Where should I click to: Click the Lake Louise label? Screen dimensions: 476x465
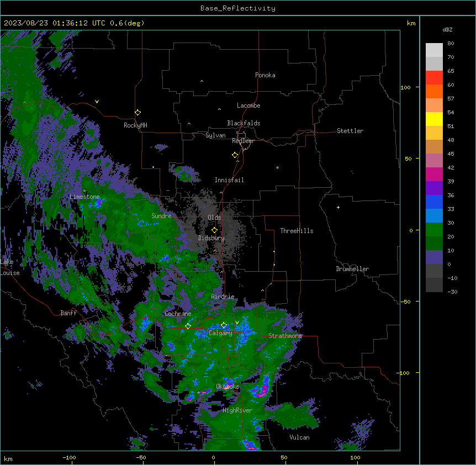(x=10, y=267)
